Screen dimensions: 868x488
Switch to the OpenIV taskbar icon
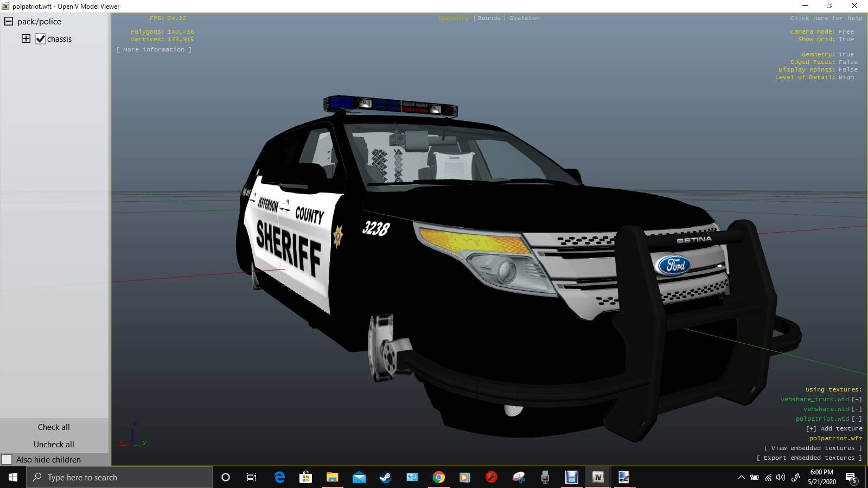[x=598, y=477]
